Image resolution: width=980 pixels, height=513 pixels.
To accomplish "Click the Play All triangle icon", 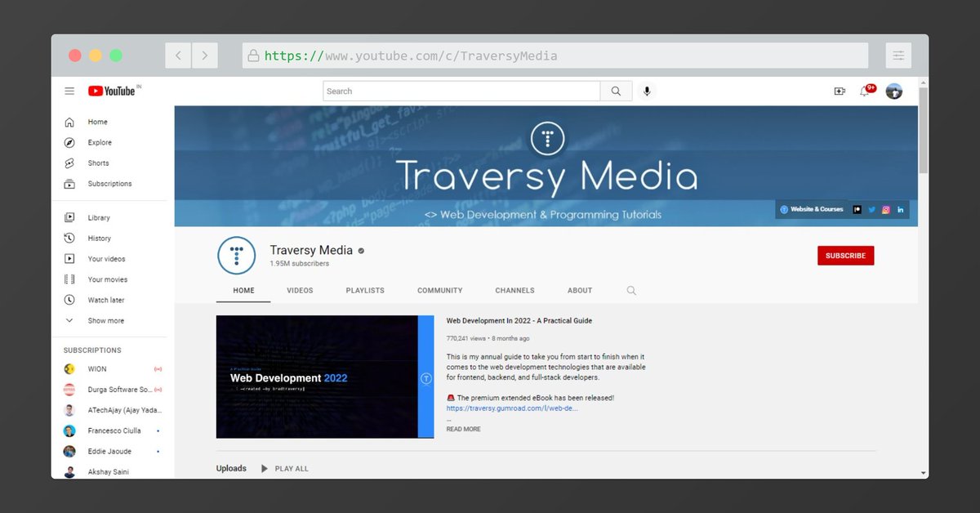I will tap(265, 469).
